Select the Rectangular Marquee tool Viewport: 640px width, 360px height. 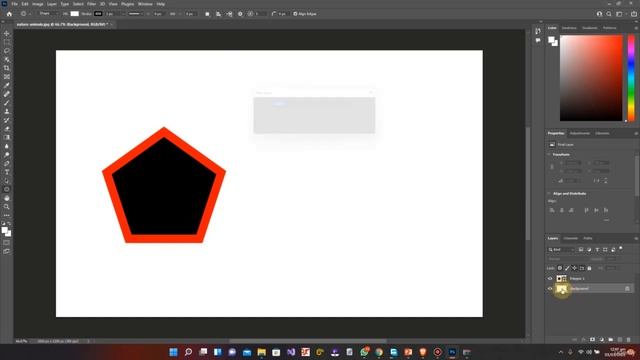point(7,42)
